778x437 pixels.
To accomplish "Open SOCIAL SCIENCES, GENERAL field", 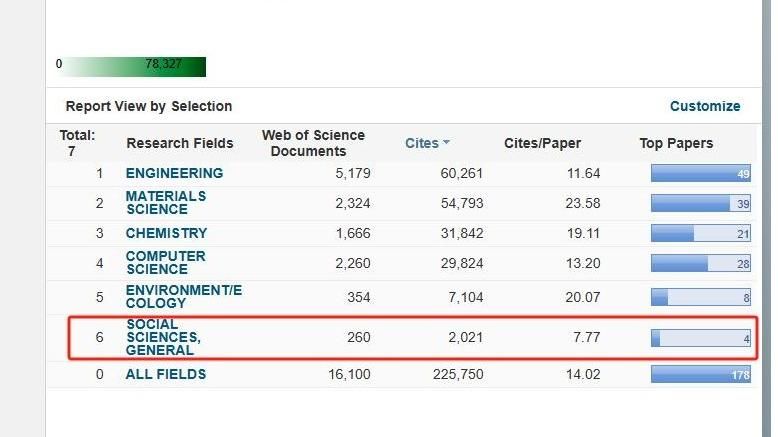I will 162,337.
